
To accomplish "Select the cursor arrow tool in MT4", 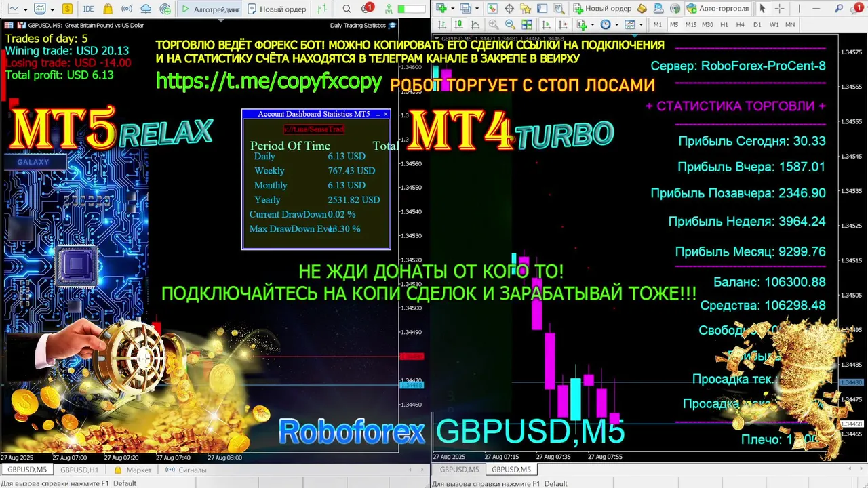I will (762, 9).
